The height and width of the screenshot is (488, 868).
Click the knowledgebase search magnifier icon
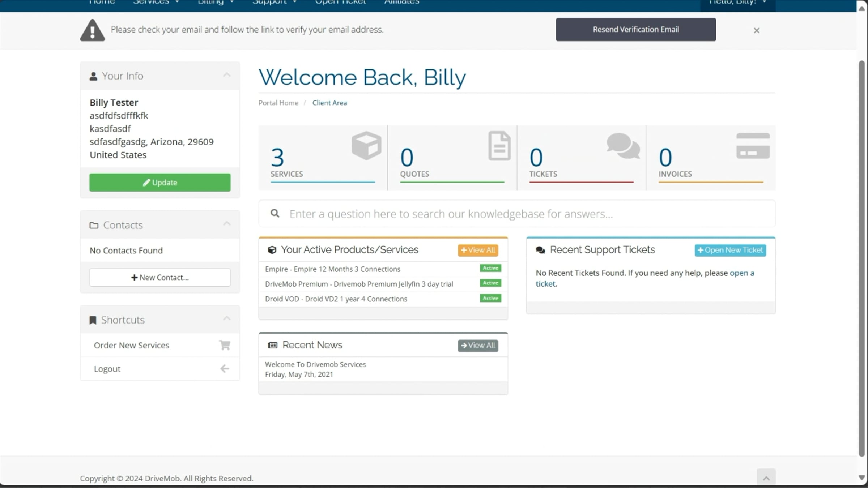click(275, 214)
